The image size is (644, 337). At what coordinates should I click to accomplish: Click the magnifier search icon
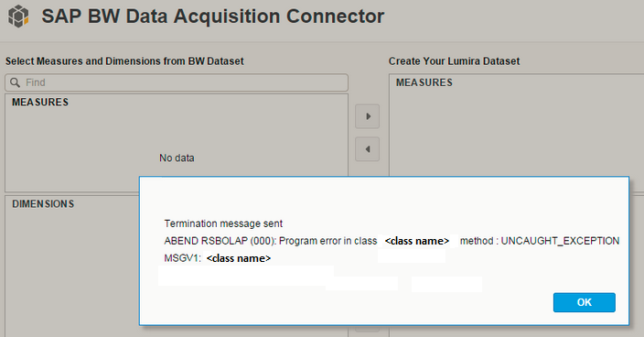(x=16, y=82)
